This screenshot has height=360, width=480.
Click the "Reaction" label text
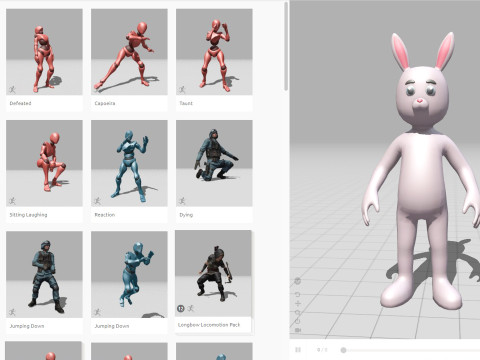105,215
